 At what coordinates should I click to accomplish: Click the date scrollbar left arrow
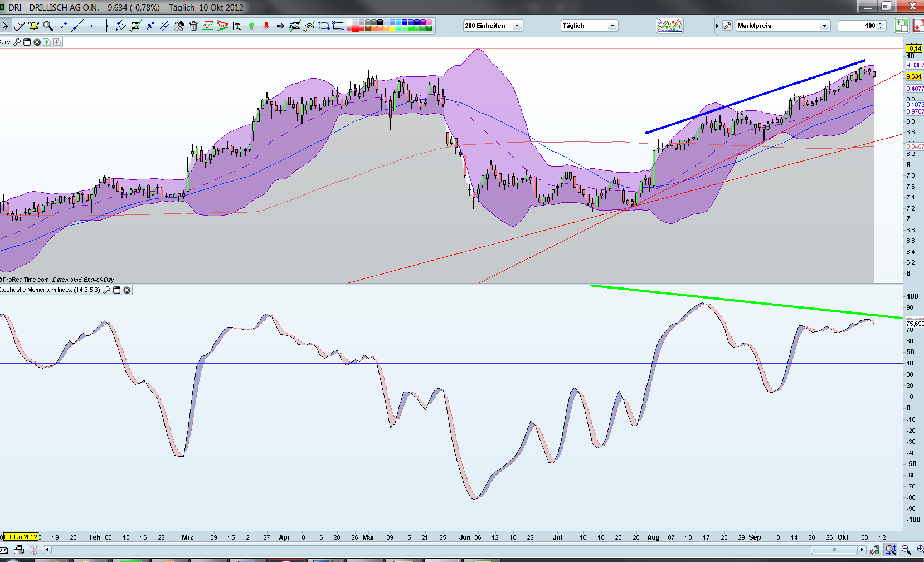[47, 550]
